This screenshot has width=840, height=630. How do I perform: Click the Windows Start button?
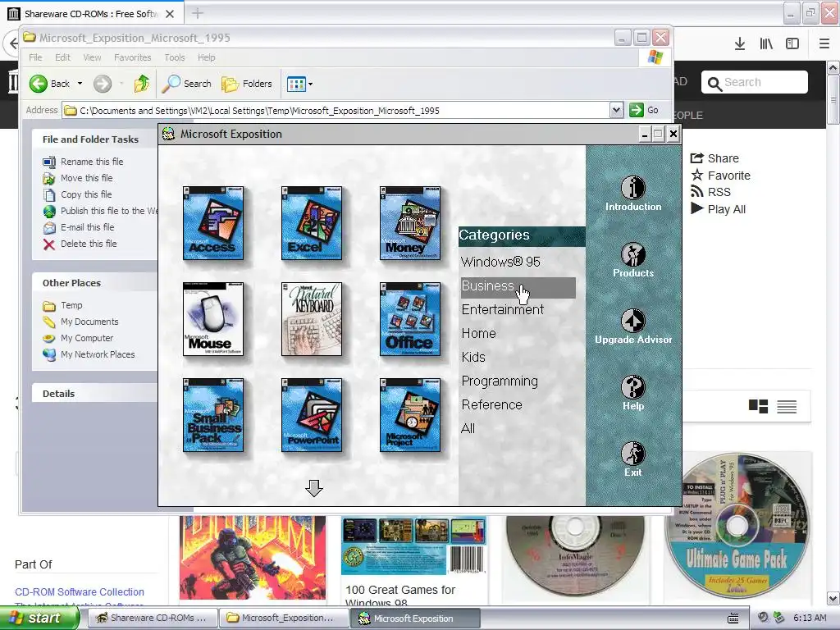[x=39, y=618]
